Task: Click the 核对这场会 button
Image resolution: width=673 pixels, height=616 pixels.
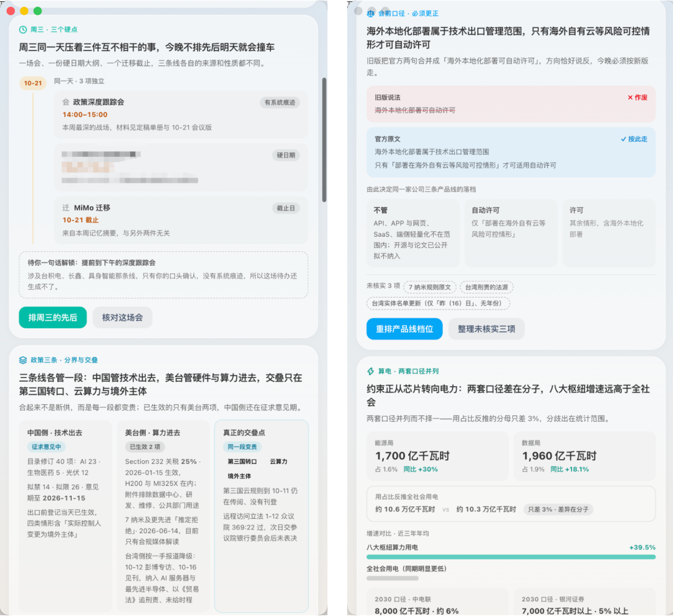Action: coord(122,318)
